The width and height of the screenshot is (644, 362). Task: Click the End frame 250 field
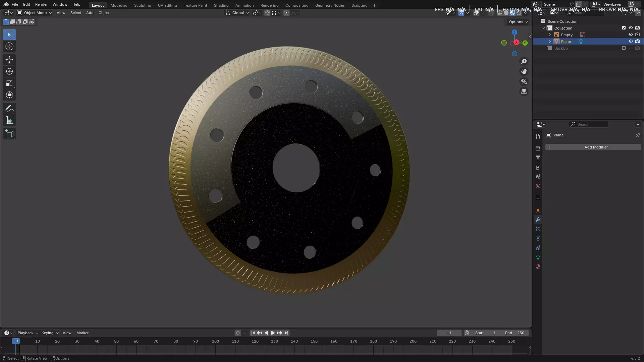coord(515,333)
